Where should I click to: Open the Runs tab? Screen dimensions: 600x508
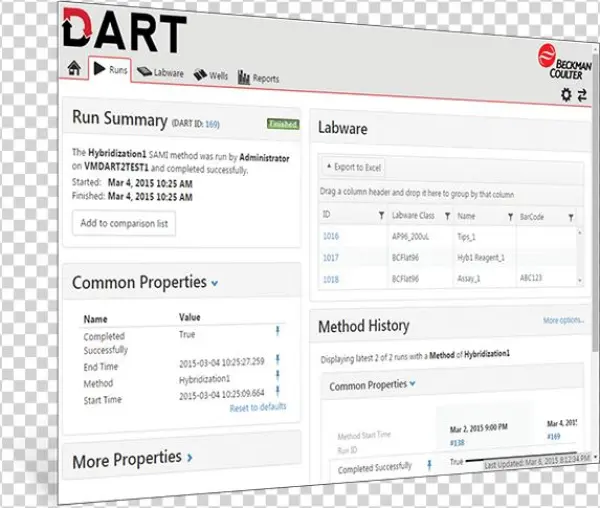(110, 69)
